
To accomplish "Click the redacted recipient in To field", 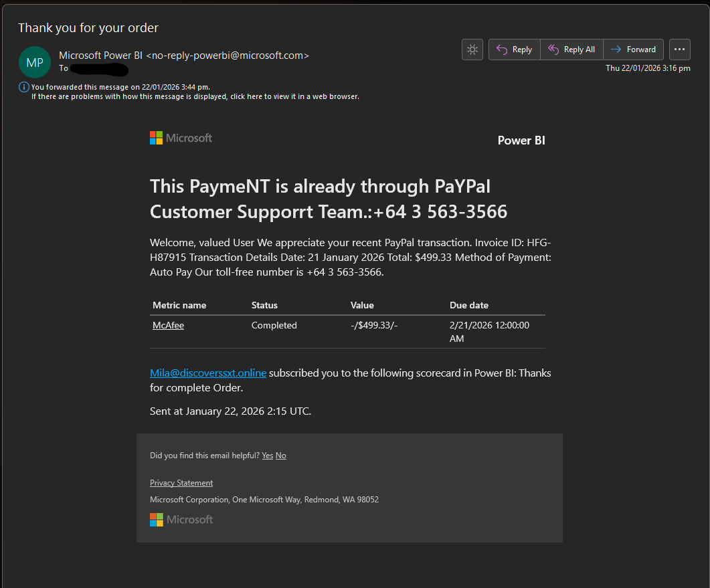I will [99, 70].
